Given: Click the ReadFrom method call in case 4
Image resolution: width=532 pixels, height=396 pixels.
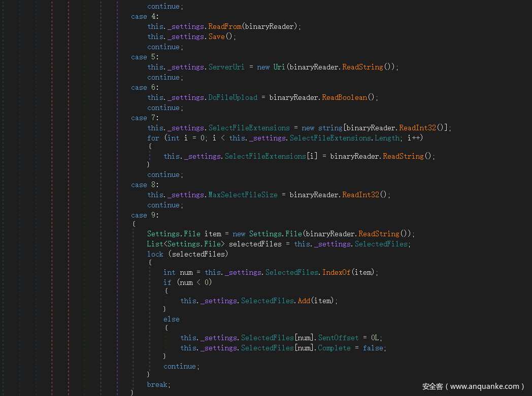Looking at the screenshot, I should coord(225,26).
